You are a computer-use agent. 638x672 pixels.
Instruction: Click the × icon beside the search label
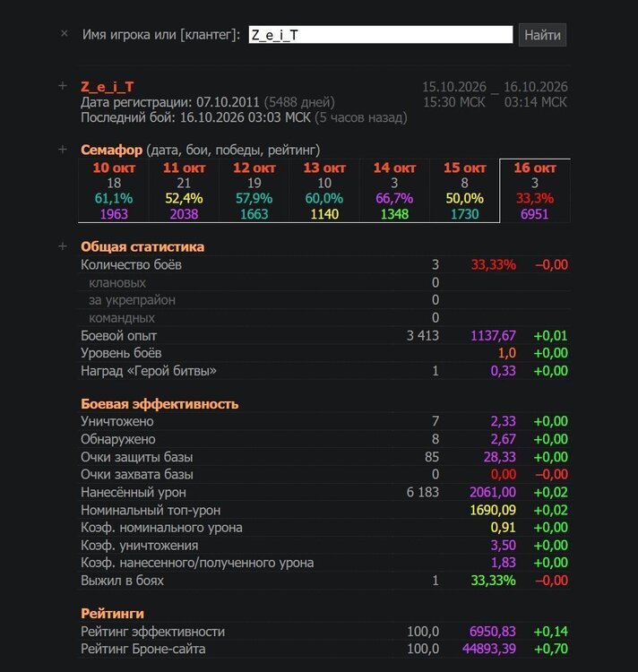(65, 33)
